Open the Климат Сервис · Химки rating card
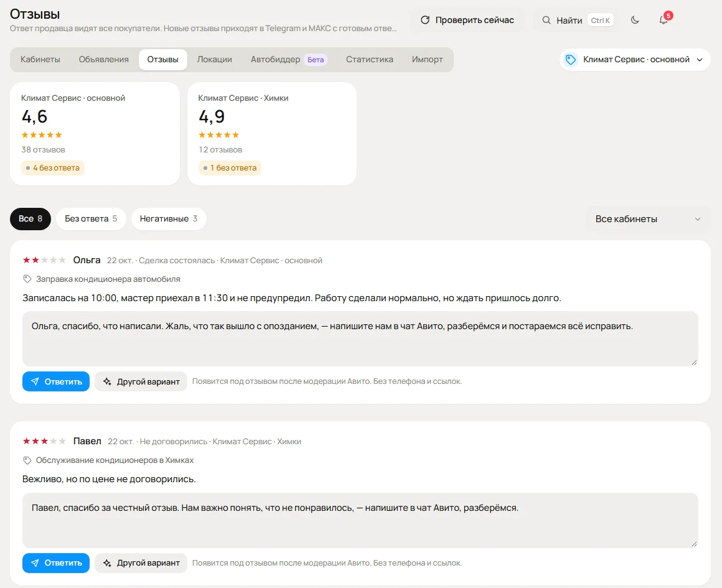The height and width of the screenshot is (588, 722). click(272, 134)
